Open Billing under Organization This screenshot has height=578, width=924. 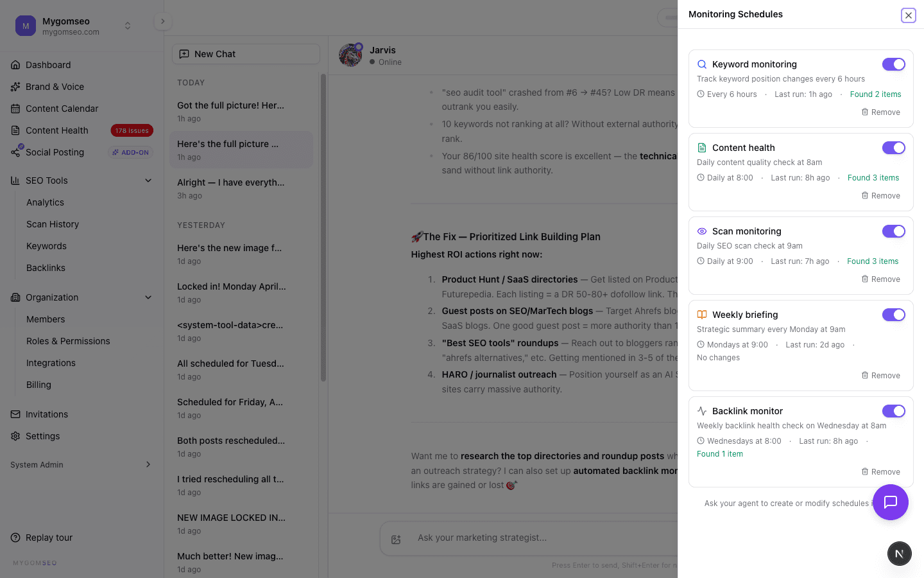coord(38,385)
